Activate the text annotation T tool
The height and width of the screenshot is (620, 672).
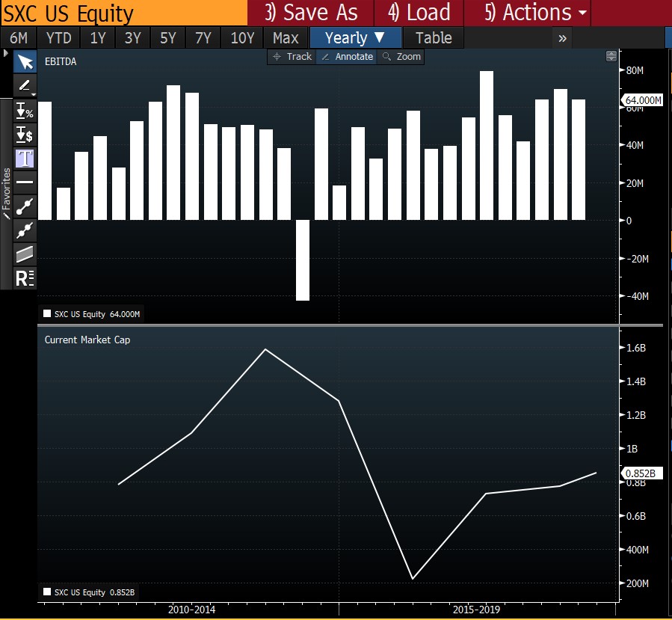(x=25, y=158)
